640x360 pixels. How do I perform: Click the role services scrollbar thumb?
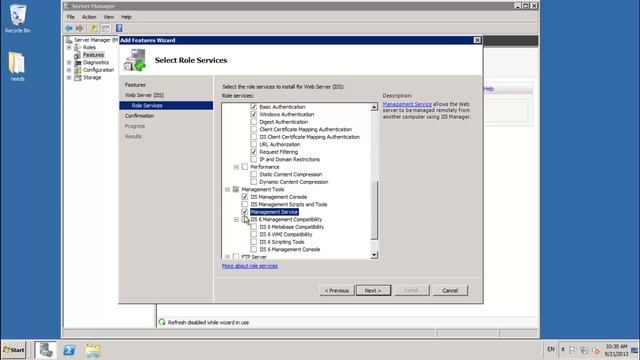pyautogui.click(x=374, y=210)
